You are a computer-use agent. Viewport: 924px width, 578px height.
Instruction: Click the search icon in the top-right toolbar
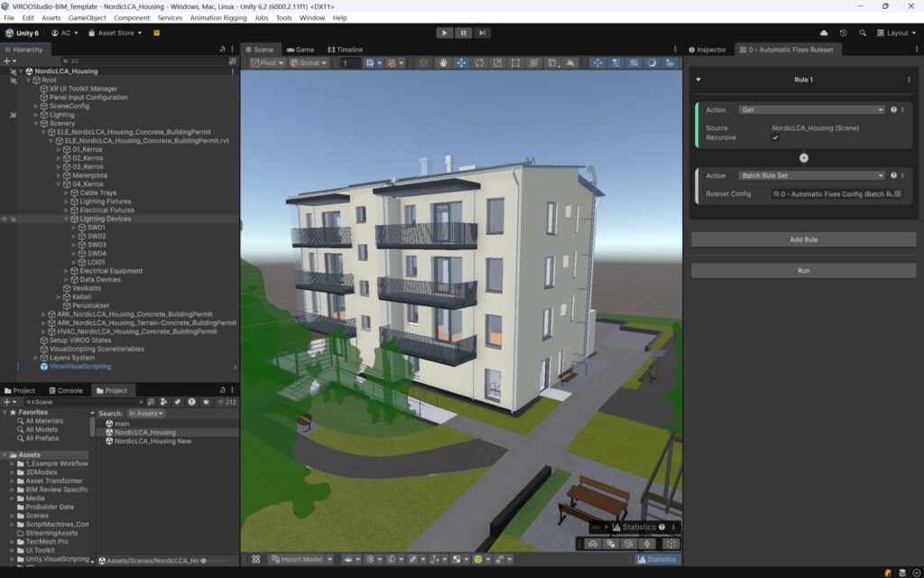[862, 32]
